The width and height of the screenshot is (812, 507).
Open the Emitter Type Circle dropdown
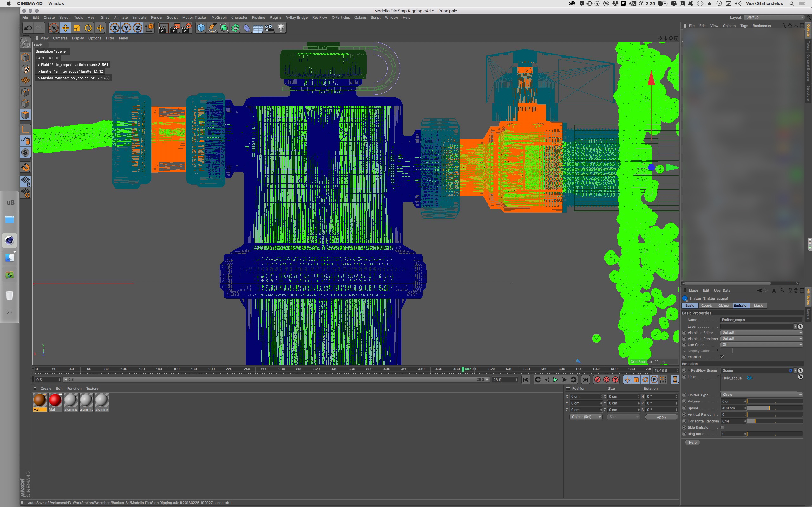click(x=761, y=395)
